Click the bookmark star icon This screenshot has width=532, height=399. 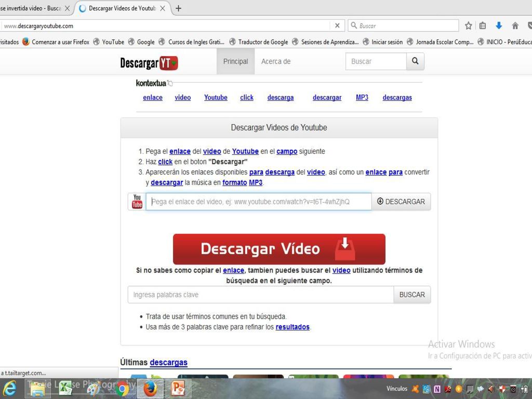click(x=469, y=25)
